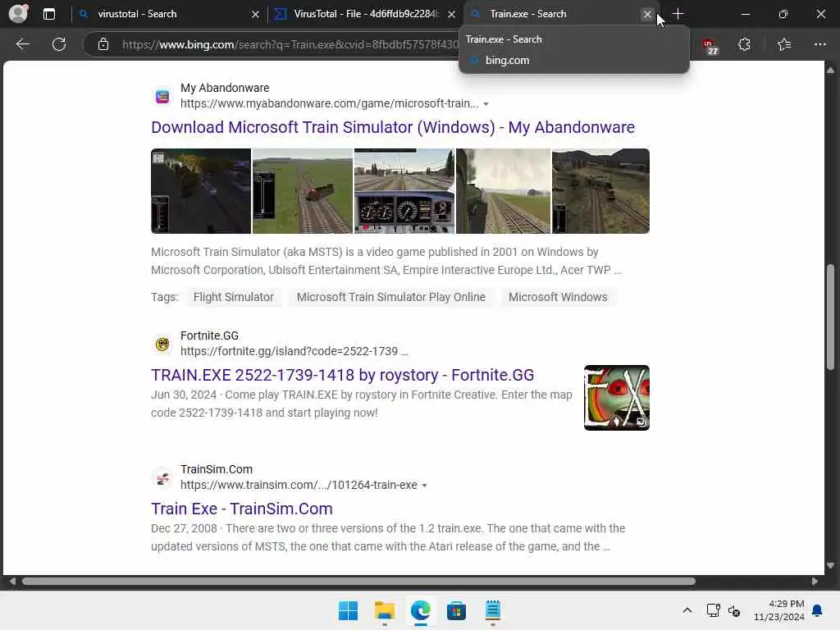Open Notepad from taskbar
The width and height of the screenshot is (840, 630).
(493, 610)
